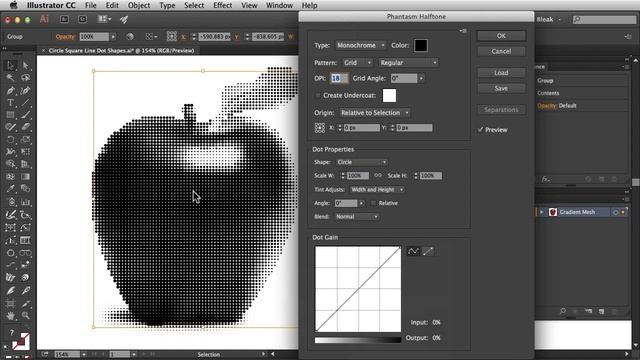Toggle the Preview checkbox
This screenshot has width=640, height=360.
[x=480, y=129]
